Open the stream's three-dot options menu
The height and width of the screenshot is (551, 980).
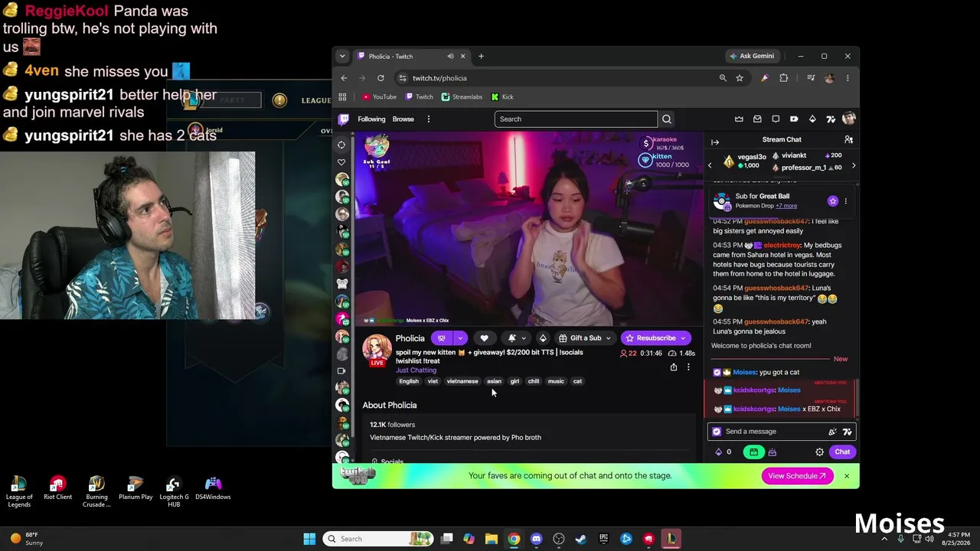coord(688,367)
